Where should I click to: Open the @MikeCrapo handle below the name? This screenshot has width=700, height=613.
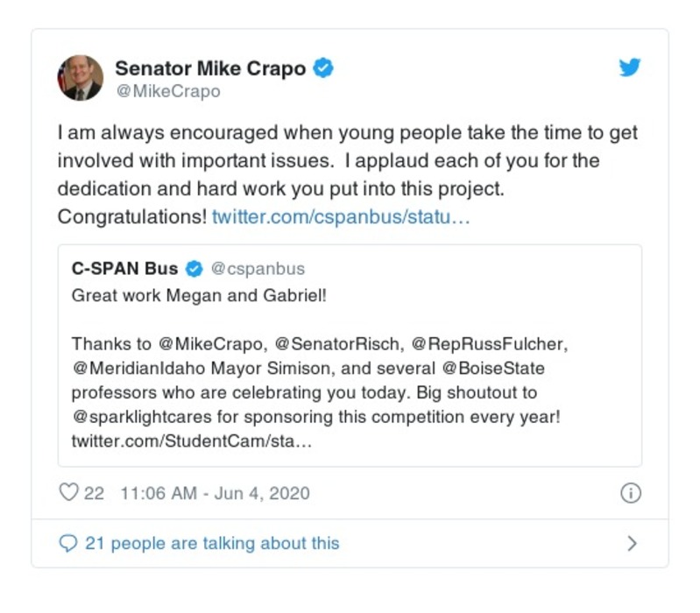pos(167,91)
